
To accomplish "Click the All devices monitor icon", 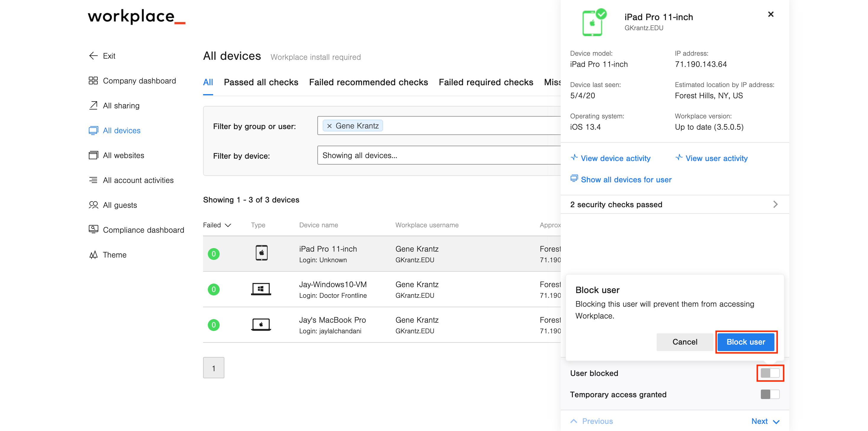I will 93,131.
